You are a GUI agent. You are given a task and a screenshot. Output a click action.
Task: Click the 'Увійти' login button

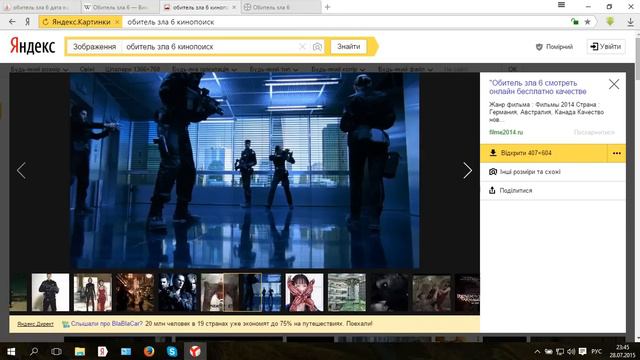(606, 47)
